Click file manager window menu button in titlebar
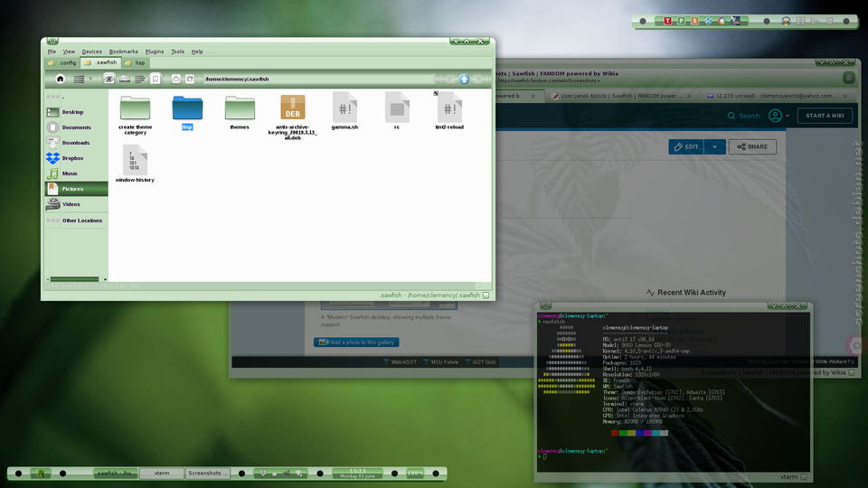The height and width of the screenshot is (488, 868). pyautogui.click(x=52, y=41)
